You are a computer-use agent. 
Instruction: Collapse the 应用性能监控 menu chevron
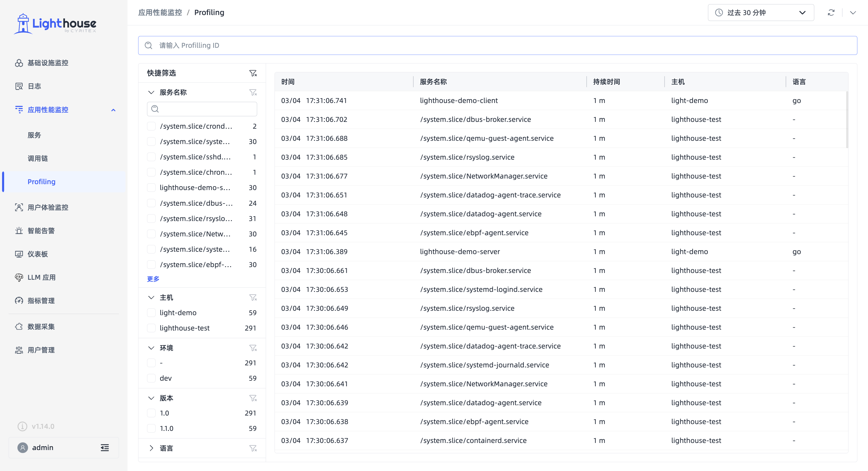tap(113, 110)
